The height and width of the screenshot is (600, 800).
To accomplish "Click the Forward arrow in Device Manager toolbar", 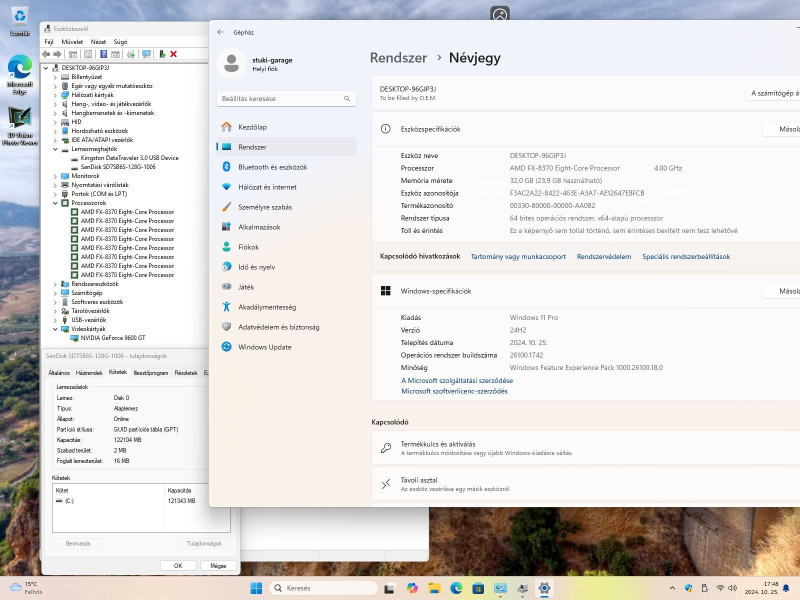I will pyautogui.click(x=57, y=54).
